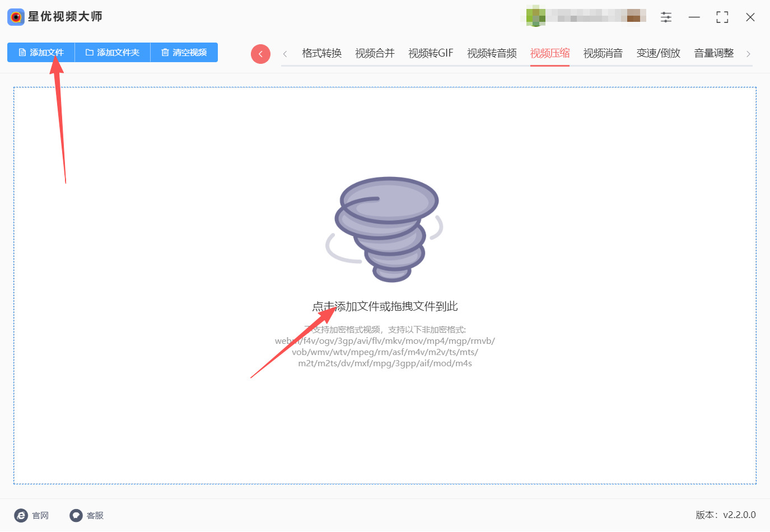Viewport: 770px width, 532px height.
Task: Click the 星优视频大师 app logo icon
Action: [x=16, y=17]
